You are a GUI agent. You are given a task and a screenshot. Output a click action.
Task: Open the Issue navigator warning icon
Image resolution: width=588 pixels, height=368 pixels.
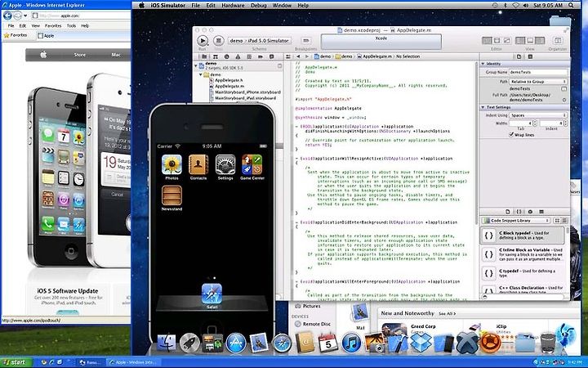coord(238,56)
